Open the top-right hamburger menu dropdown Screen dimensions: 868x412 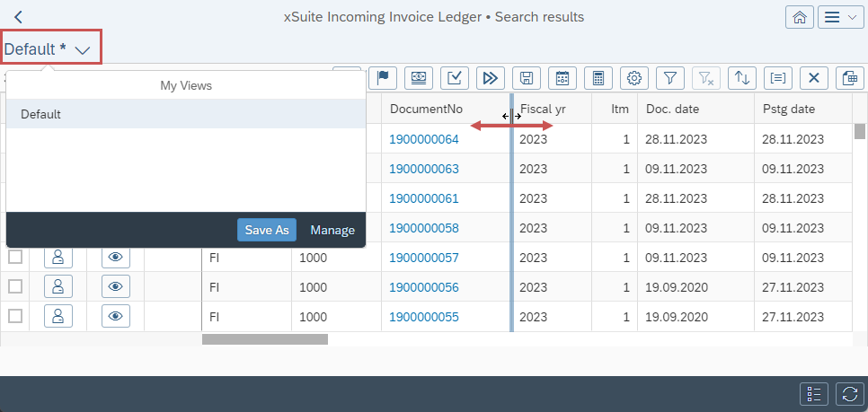pyautogui.click(x=841, y=17)
